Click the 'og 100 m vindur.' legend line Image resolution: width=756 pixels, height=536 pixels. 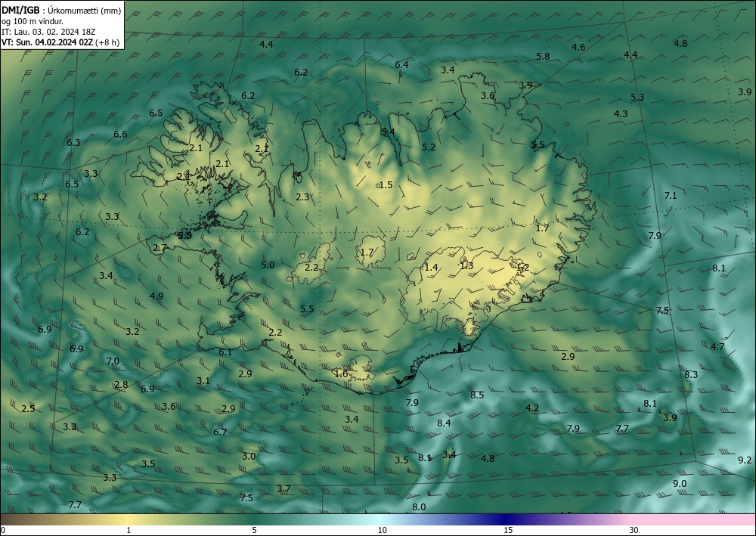[33, 21]
